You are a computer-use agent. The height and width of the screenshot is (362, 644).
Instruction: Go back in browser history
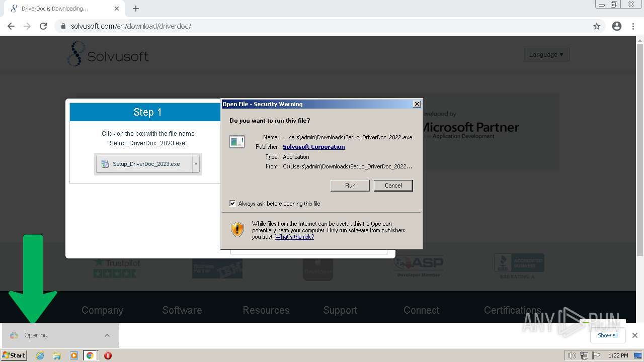pos(11,26)
